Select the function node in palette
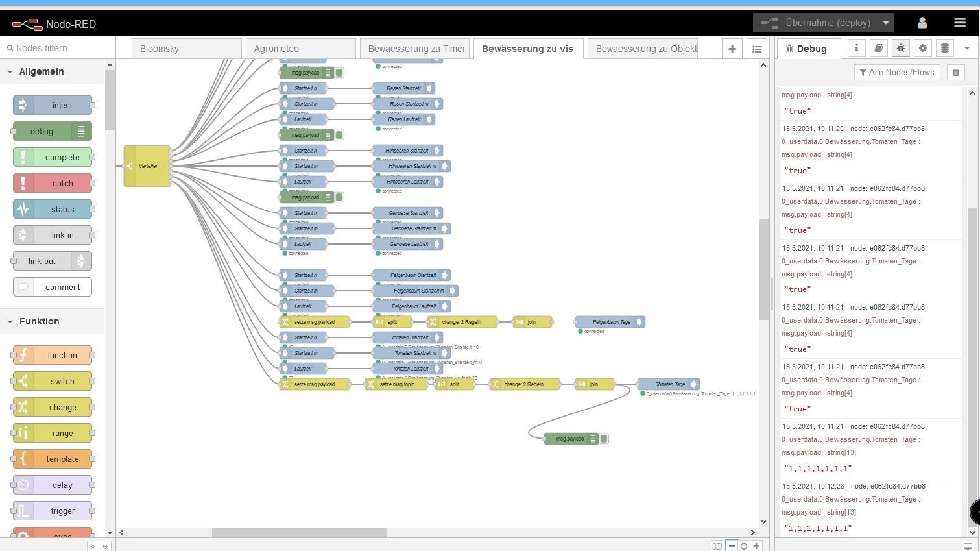This screenshot has height=551, width=980. 53,355
